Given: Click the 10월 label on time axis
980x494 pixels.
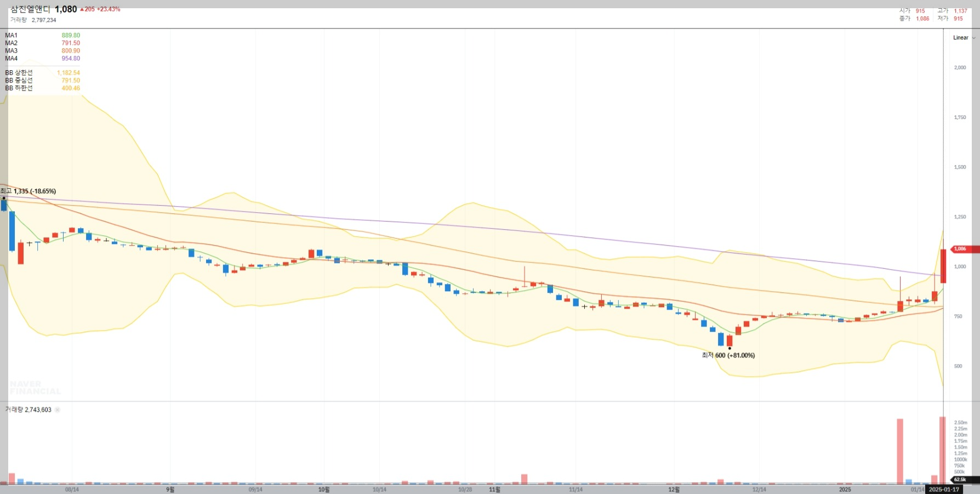Looking at the screenshot, I should point(324,490).
